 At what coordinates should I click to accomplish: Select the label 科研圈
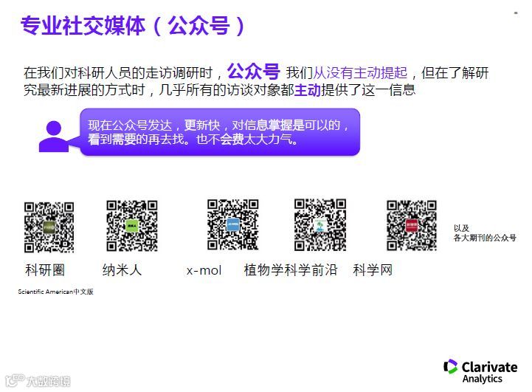click(45, 270)
